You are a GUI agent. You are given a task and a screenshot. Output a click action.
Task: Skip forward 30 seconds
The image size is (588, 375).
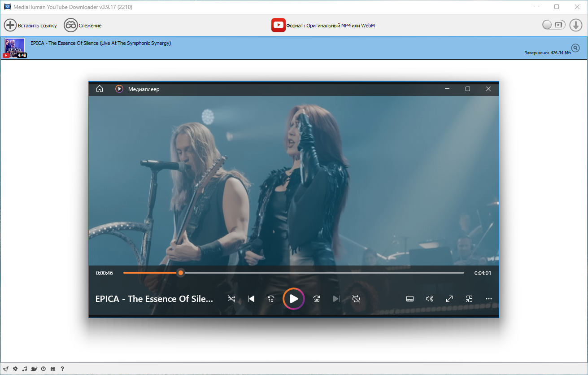pos(317,299)
